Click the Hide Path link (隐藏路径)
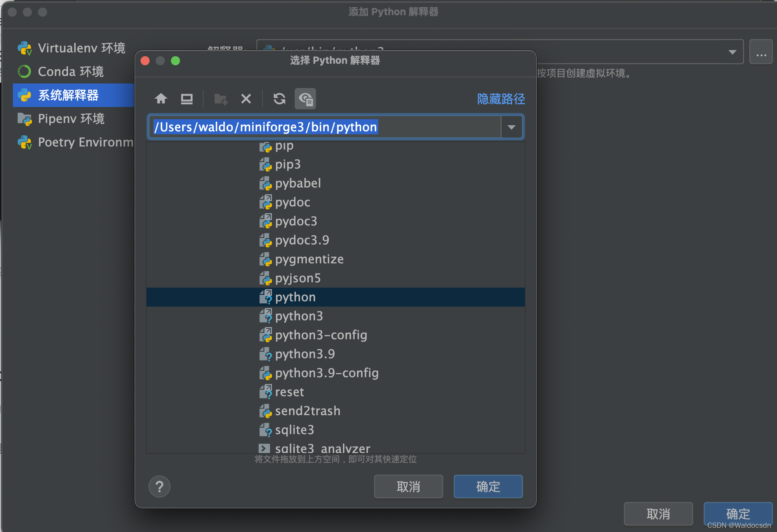 (x=501, y=99)
